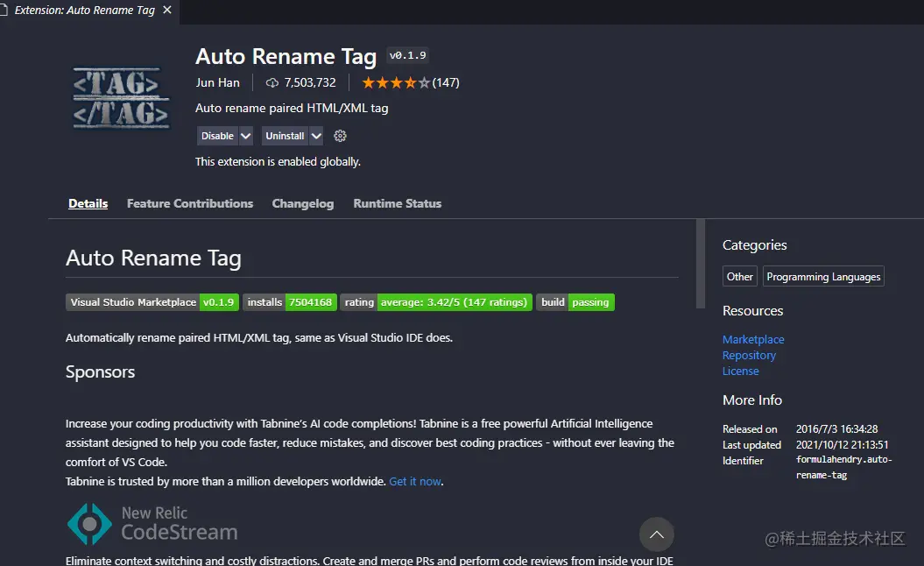
Task: Click the file icon on the editor tab
Action: point(3,10)
